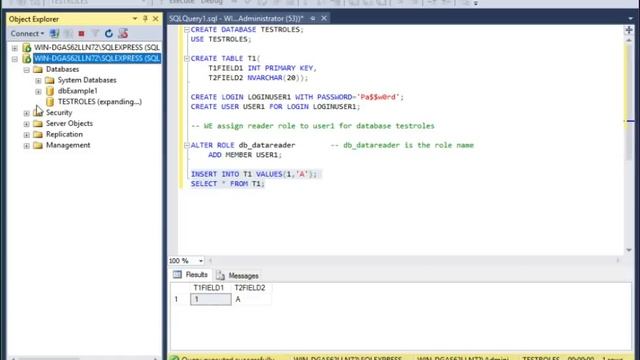Click the editor vertical scrollbar up arrow
640x360 pixels.
pos(629,40)
